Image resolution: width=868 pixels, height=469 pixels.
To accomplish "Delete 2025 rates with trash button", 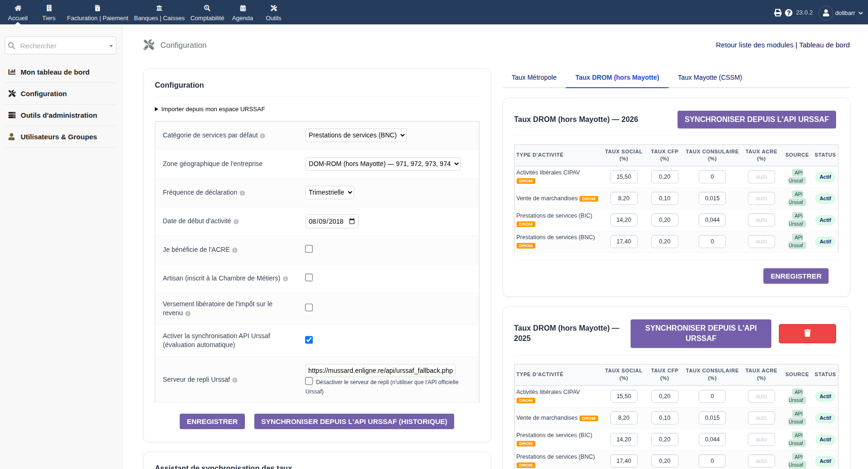I will coord(807,333).
